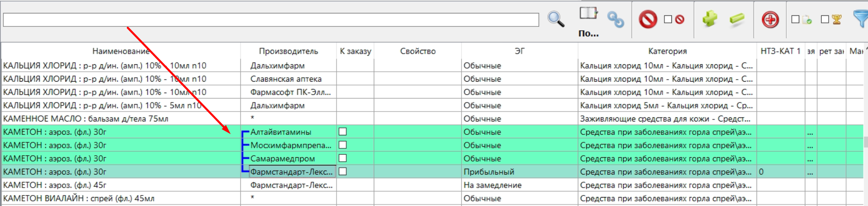Check К заказу box for Самарамедпром row
Viewport: 868px width, 206px height.
342,158
